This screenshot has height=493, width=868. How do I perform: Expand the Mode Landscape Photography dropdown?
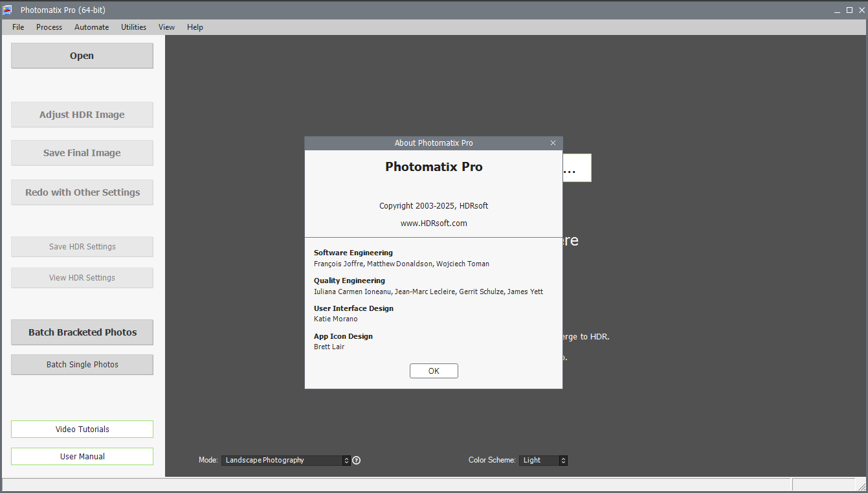tap(286, 460)
